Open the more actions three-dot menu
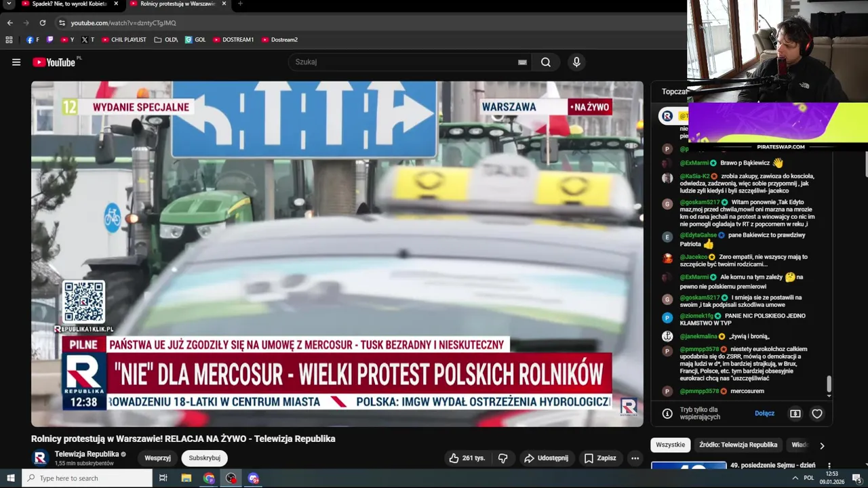Viewport: 868px width, 488px height. pyautogui.click(x=635, y=458)
